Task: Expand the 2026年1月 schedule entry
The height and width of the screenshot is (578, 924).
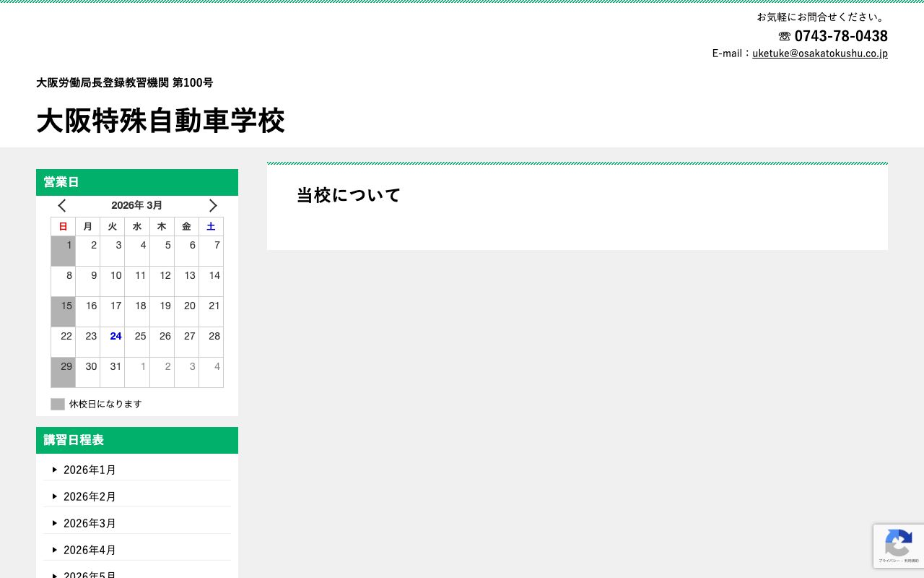Action: pyautogui.click(x=90, y=470)
